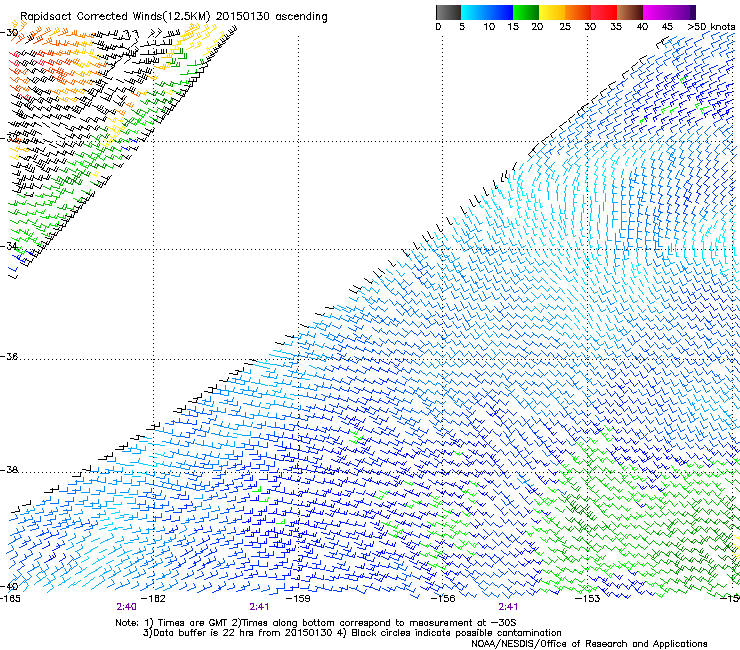
Task: Click the gray 0-5 knots color swatch
Action: click(x=448, y=12)
